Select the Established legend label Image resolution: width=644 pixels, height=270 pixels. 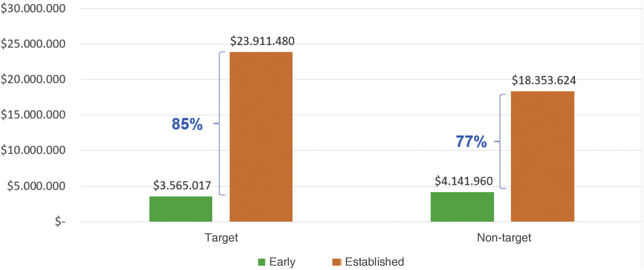click(x=375, y=262)
